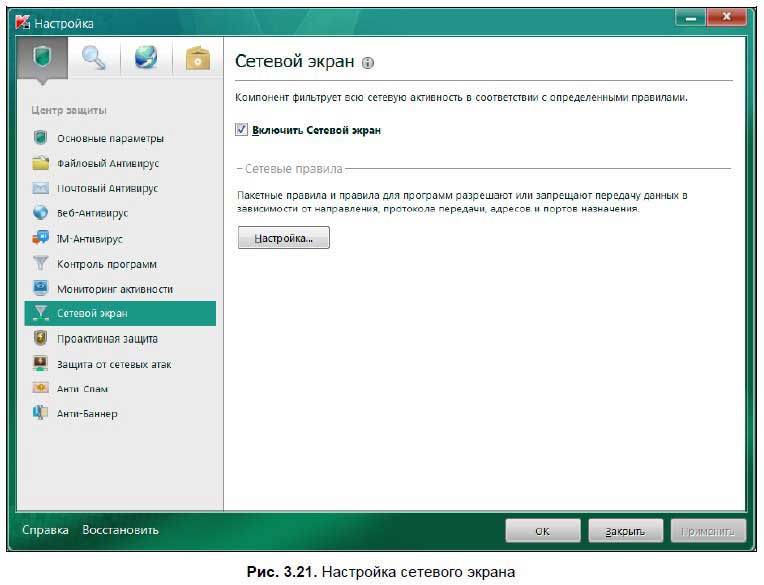Minimize the Настройка window

click(690, 18)
